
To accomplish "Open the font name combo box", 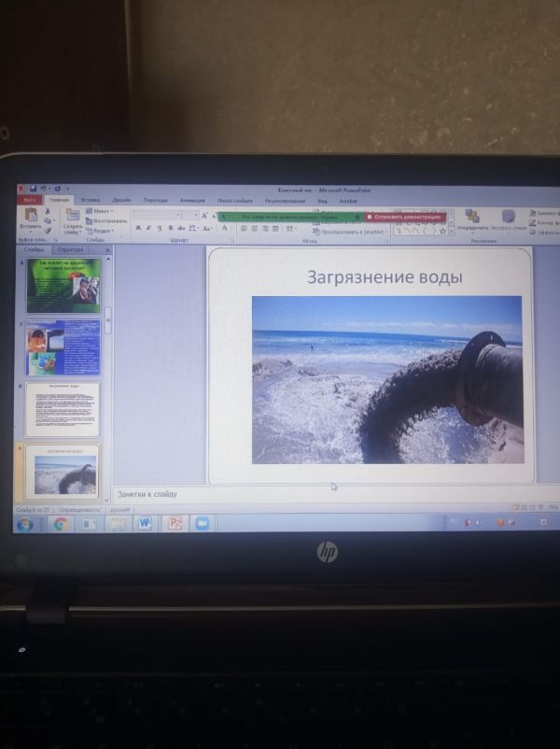I will pyautogui.click(x=164, y=215).
